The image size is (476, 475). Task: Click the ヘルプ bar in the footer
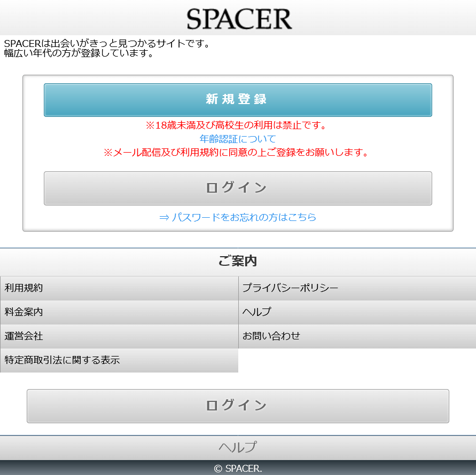click(x=238, y=447)
